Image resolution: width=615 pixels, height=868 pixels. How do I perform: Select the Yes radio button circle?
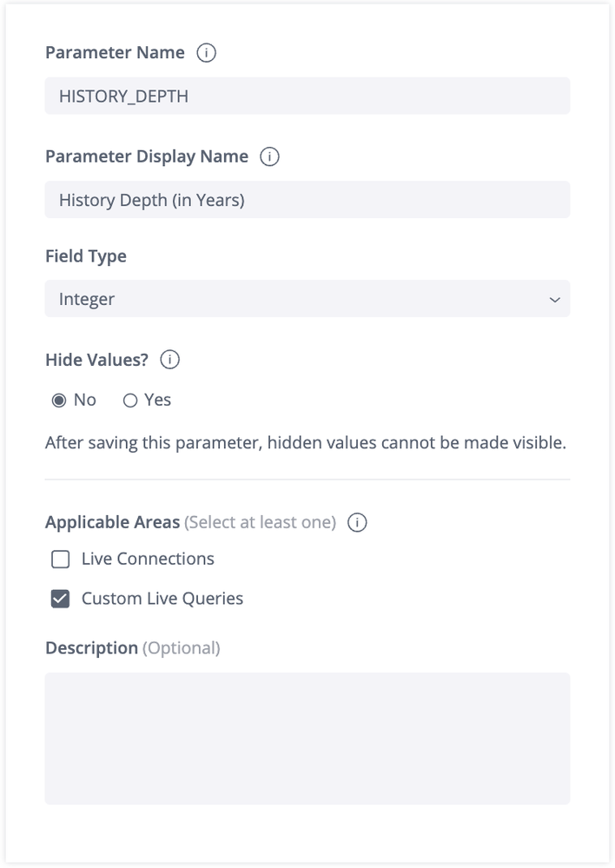(x=130, y=401)
